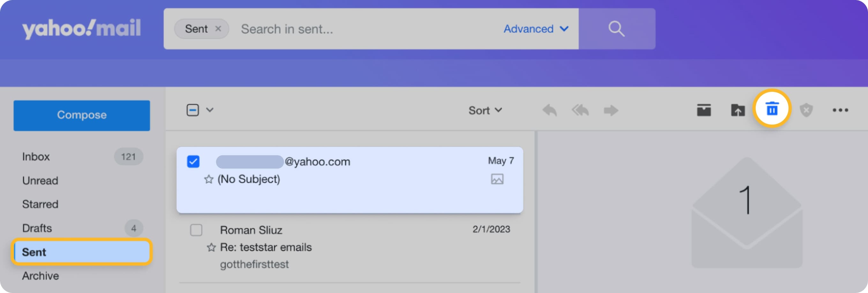Screen dimensions: 868x293
Task: Deselect all emails via the top checkbox
Action: point(192,110)
